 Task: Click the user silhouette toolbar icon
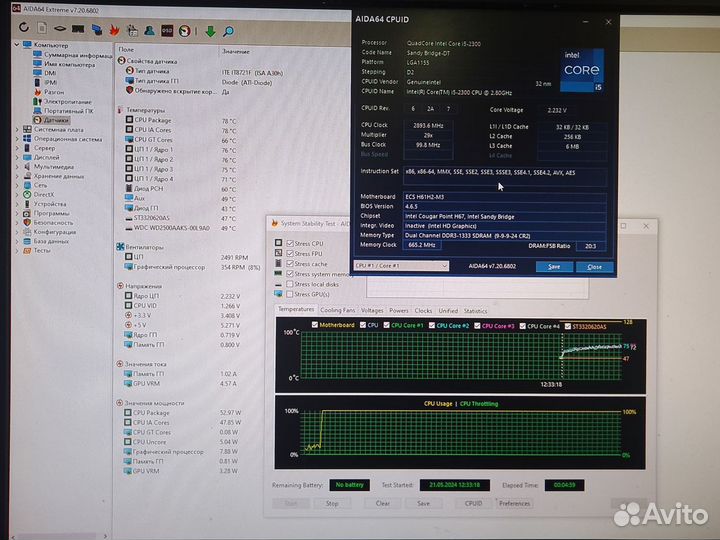[x=149, y=31]
